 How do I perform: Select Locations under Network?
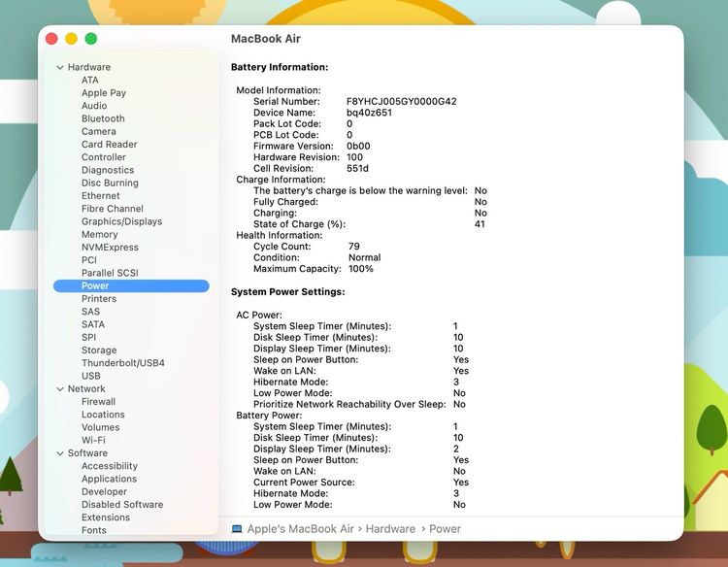(x=103, y=415)
